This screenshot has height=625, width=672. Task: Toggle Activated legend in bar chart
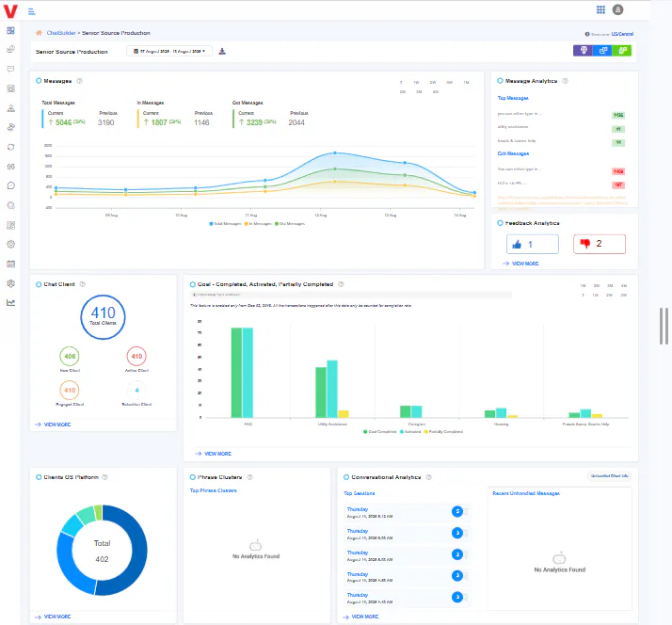[410, 432]
